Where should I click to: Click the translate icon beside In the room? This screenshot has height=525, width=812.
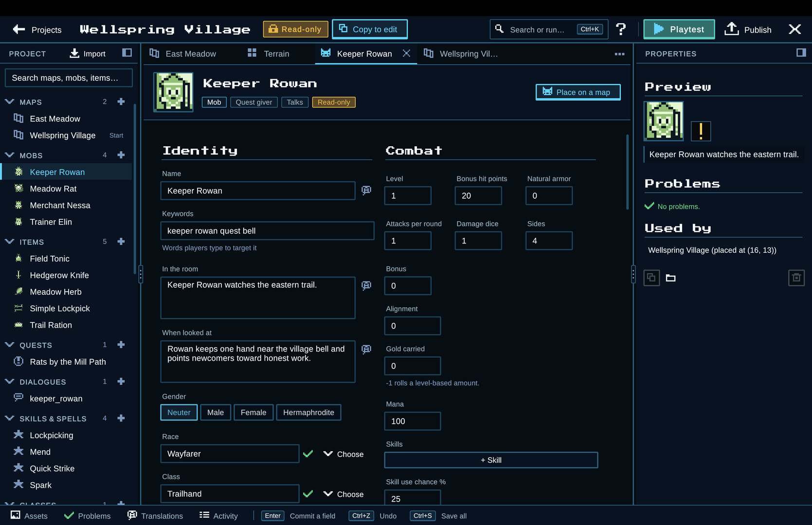tap(366, 285)
